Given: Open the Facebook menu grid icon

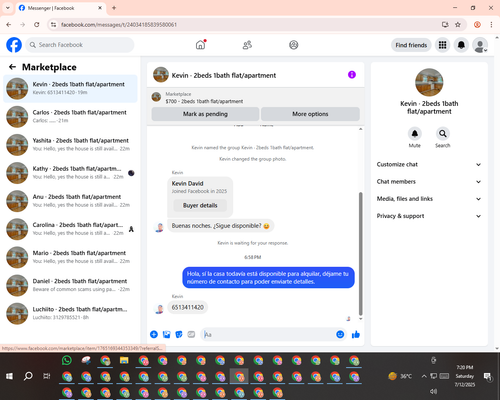Looking at the screenshot, I should click(442, 45).
